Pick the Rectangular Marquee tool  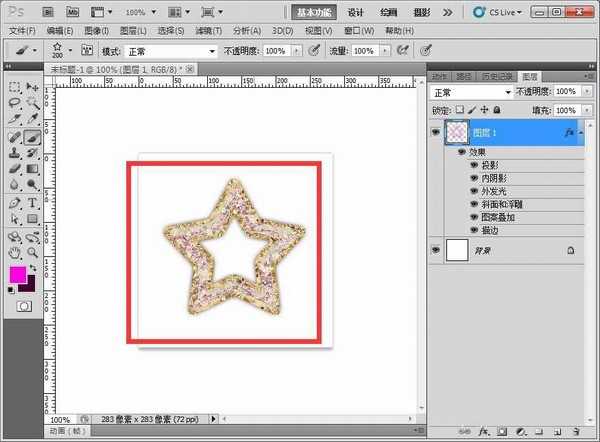click(x=15, y=88)
